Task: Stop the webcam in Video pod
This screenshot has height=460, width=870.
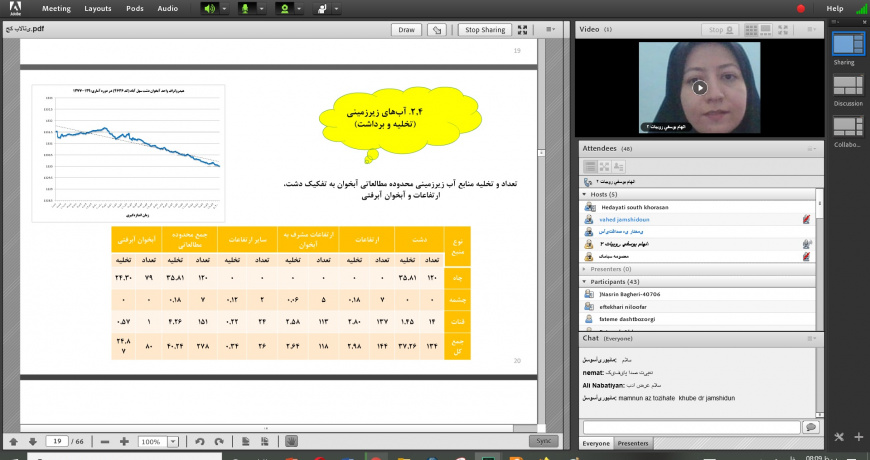Action: point(720,30)
